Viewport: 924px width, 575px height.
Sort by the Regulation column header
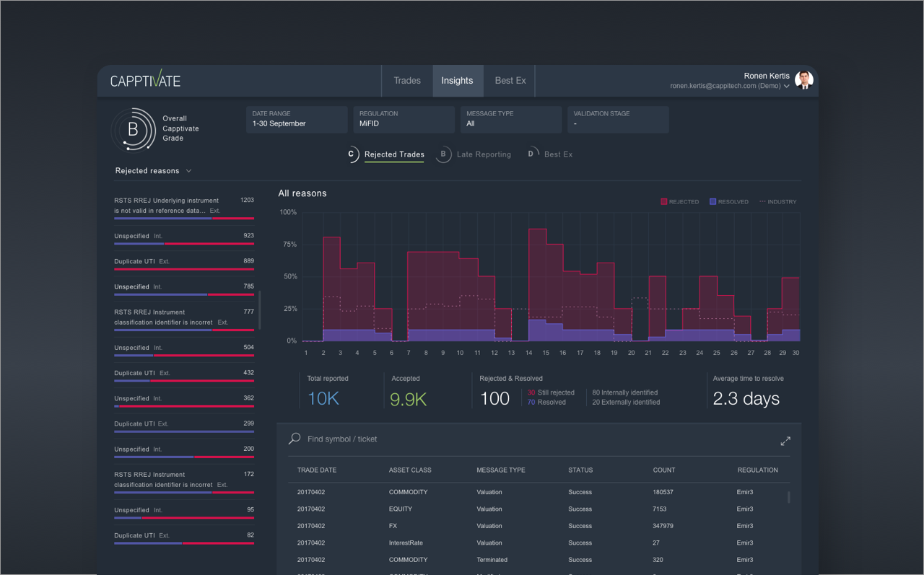758,470
